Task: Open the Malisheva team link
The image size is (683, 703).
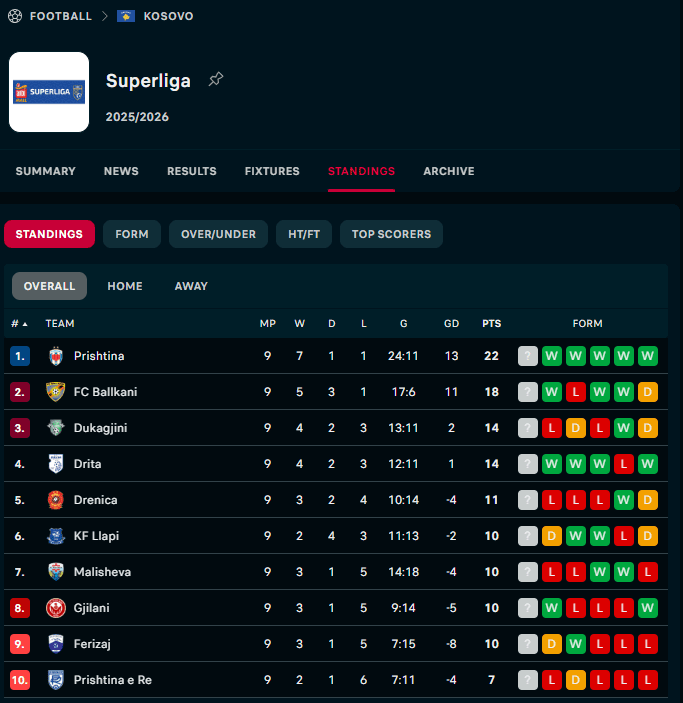Action: (x=102, y=572)
